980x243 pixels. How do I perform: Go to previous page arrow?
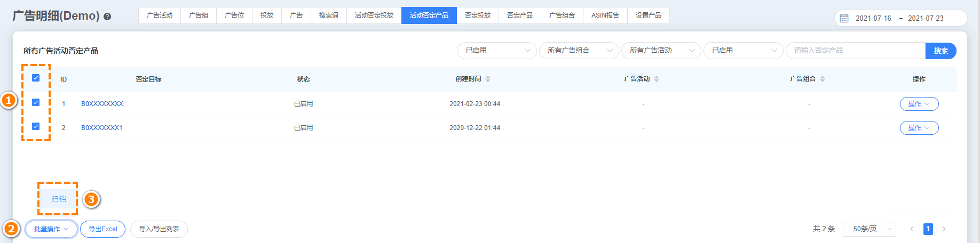point(912,229)
